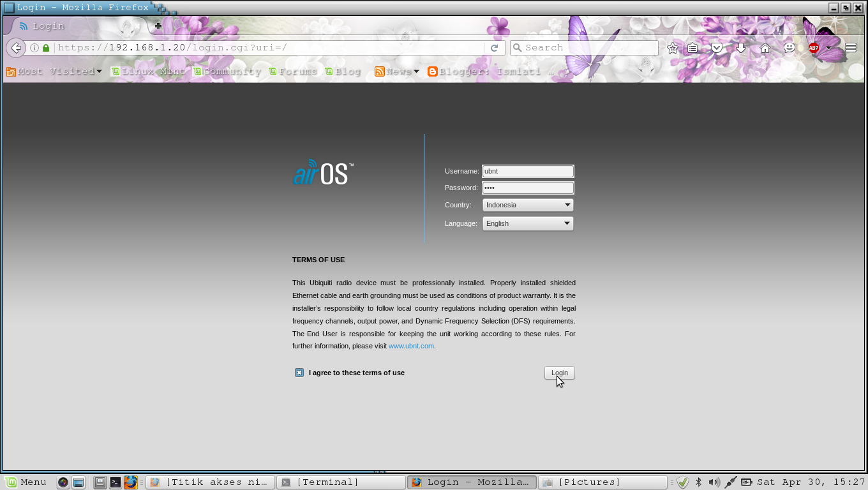This screenshot has height=490, width=868.
Task: Click the Bluetooth tray icon
Action: [x=699, y=482]
